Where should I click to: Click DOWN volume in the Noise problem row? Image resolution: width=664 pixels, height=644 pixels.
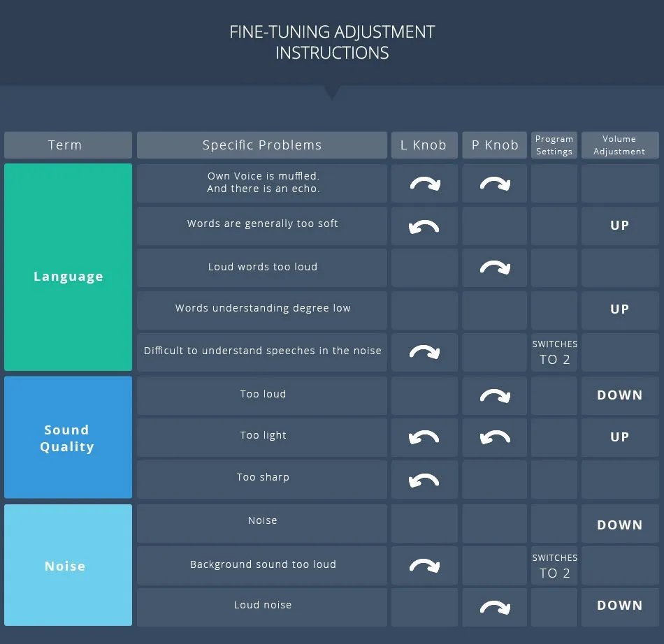tap(619, 525)
